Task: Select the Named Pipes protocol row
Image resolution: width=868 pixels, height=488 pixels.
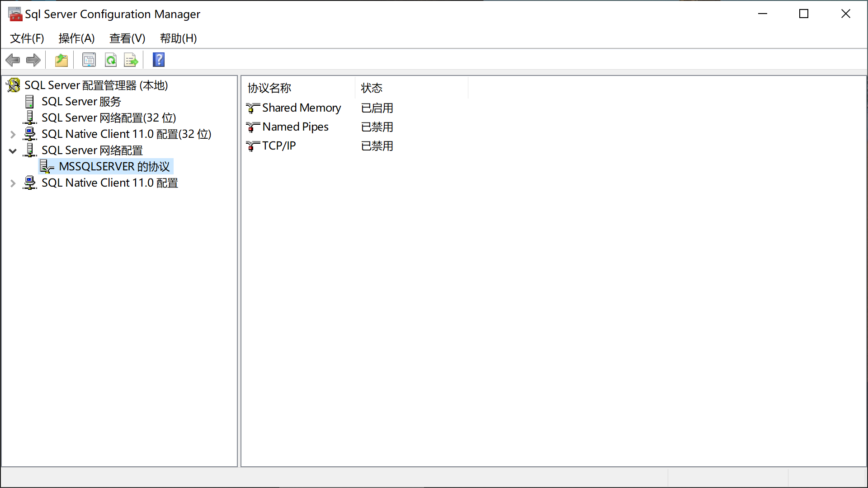Action: coord(295,127)
